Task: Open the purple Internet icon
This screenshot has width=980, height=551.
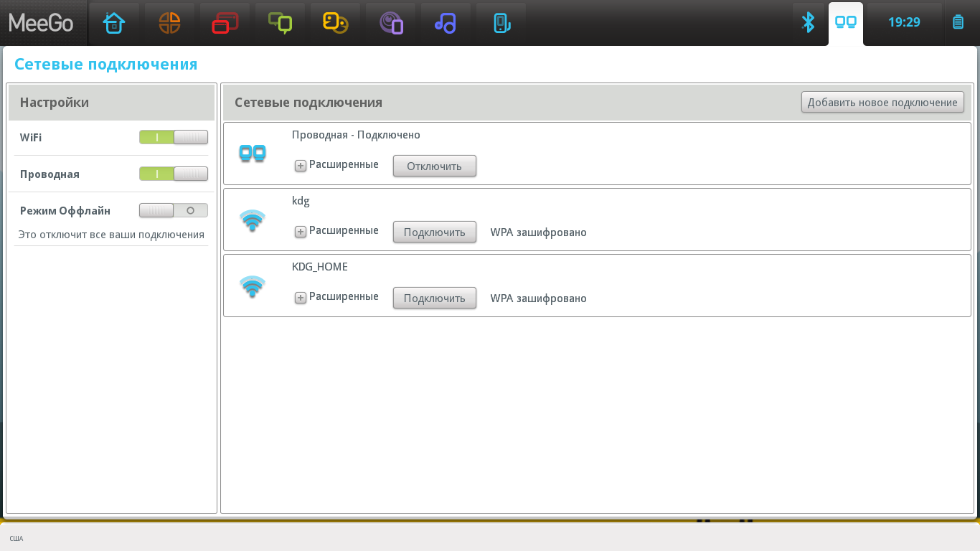Action: click(x=390, y=23)
